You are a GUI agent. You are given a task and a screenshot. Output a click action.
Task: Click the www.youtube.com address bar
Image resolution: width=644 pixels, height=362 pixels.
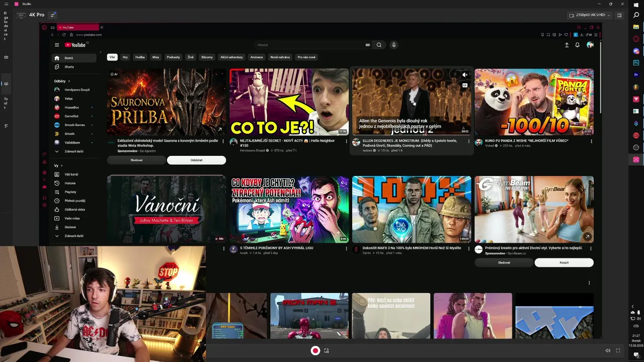(89, 35)
